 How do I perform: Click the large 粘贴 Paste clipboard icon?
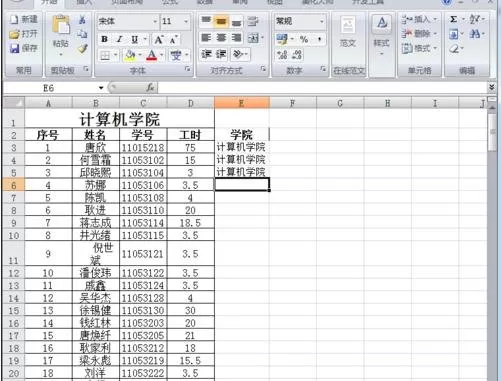[x=61, y=25]
